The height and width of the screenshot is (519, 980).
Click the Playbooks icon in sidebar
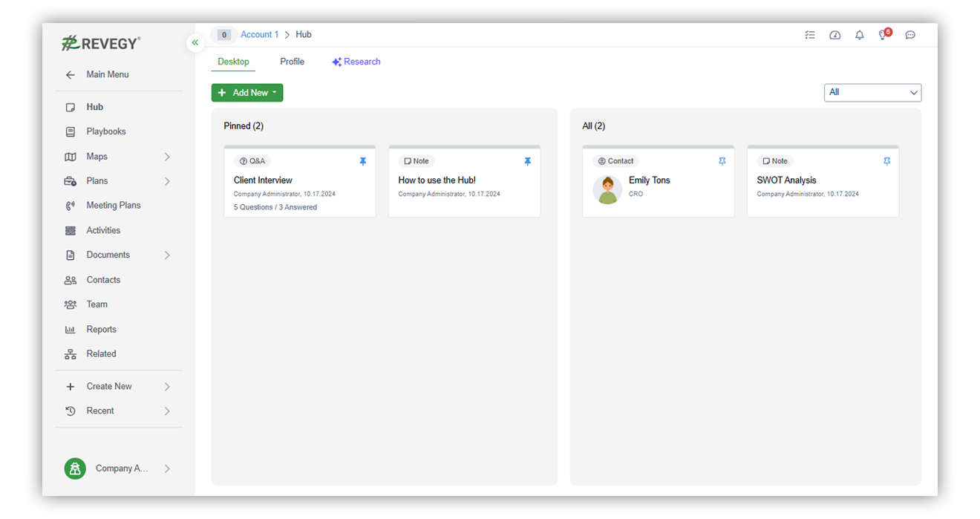pos(71,131)
